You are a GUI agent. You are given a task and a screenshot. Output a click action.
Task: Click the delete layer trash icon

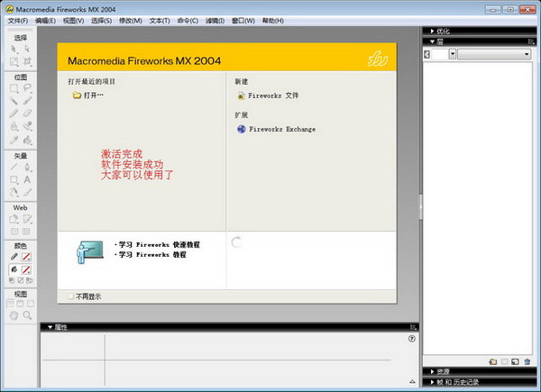pyautogui.click(x=527, y=361)
